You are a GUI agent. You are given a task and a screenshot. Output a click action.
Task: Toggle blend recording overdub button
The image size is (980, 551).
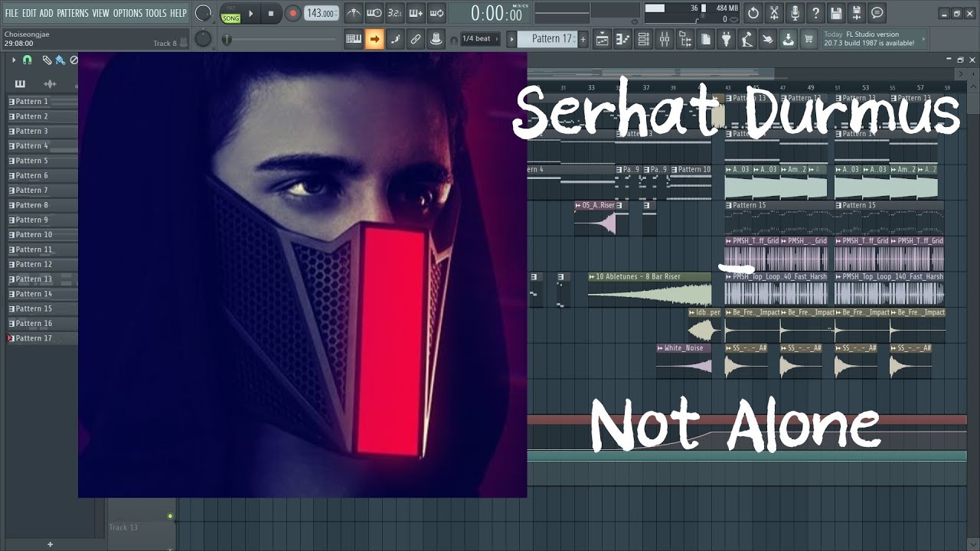point(415,13)
